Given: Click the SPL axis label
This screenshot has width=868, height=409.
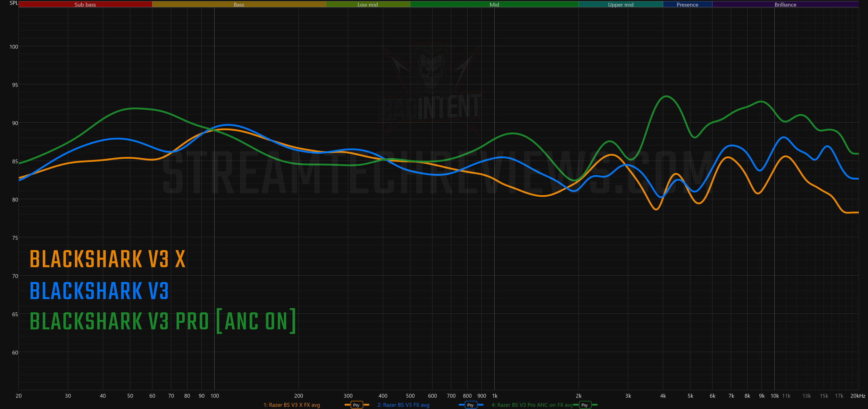Looking at the screenshot, I should (x=14, y=3).
